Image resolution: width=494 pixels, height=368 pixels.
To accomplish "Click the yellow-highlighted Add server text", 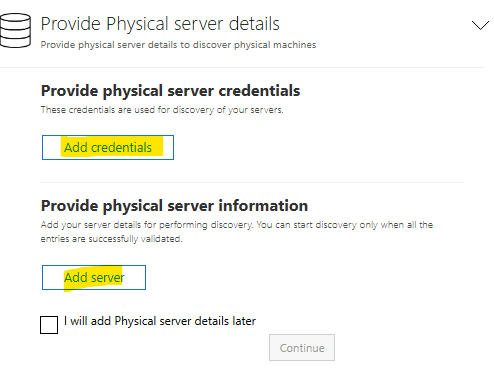I will [94, 277].
